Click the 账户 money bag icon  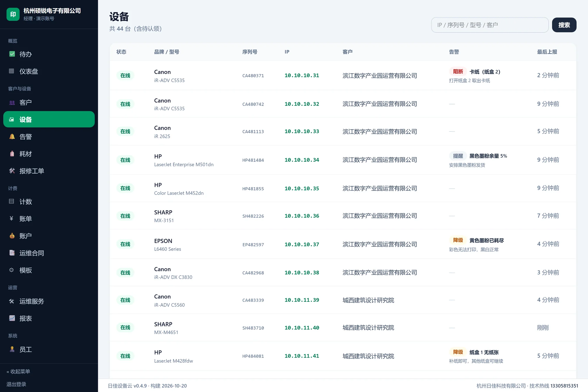click(x=12, y=236)
